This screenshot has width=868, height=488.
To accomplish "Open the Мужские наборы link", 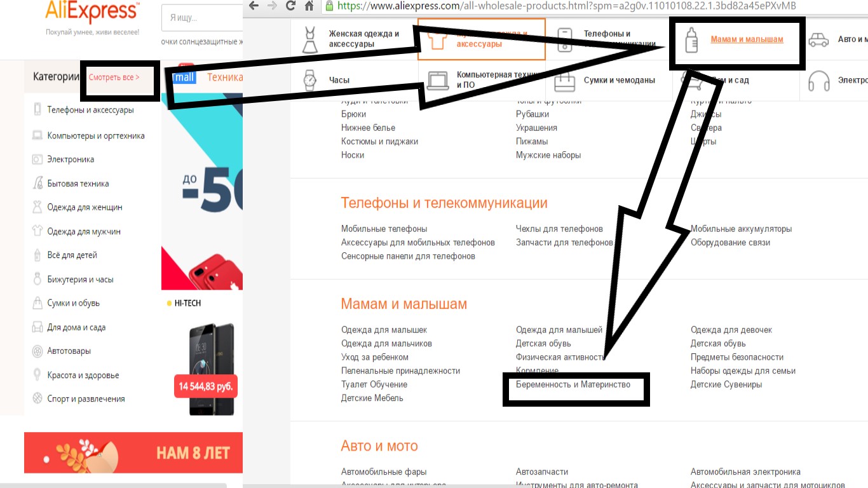I will (548, 155).
